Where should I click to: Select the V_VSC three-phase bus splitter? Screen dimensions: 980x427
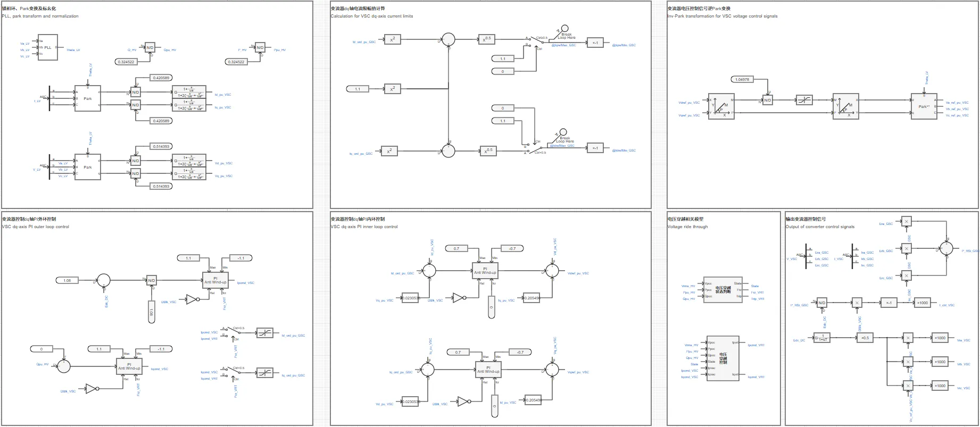pos(805,256)
